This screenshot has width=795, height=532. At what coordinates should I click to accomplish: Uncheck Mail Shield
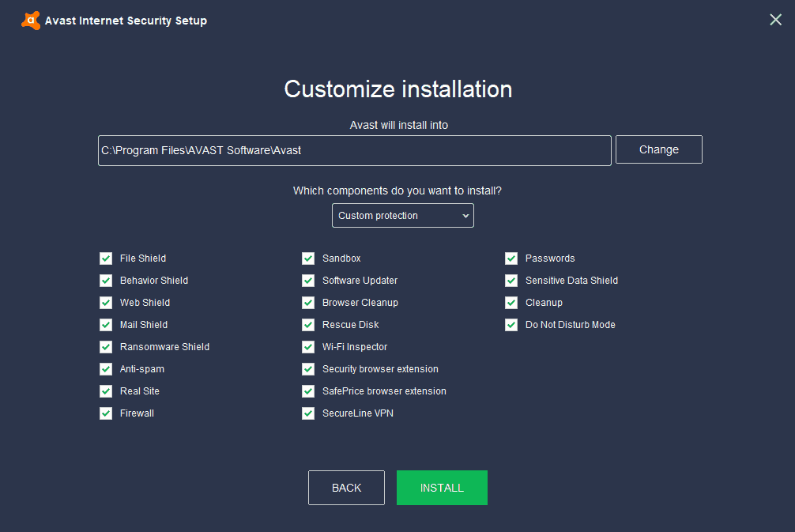pos(106,324)
